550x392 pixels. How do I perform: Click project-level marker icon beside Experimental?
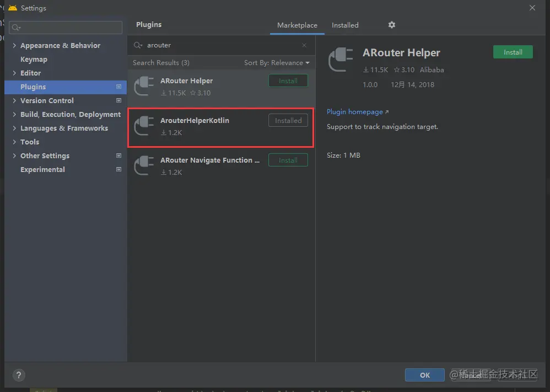click(118, 169)
